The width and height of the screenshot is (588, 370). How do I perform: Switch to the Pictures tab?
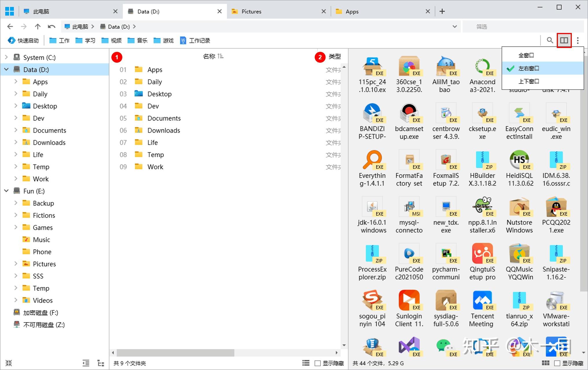pos(279,11)
